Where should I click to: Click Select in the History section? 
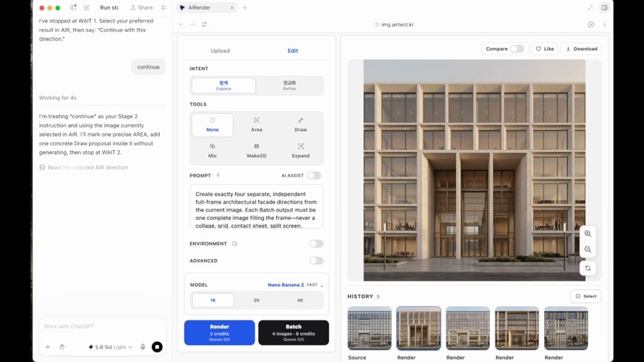click(x=586, y=296)
